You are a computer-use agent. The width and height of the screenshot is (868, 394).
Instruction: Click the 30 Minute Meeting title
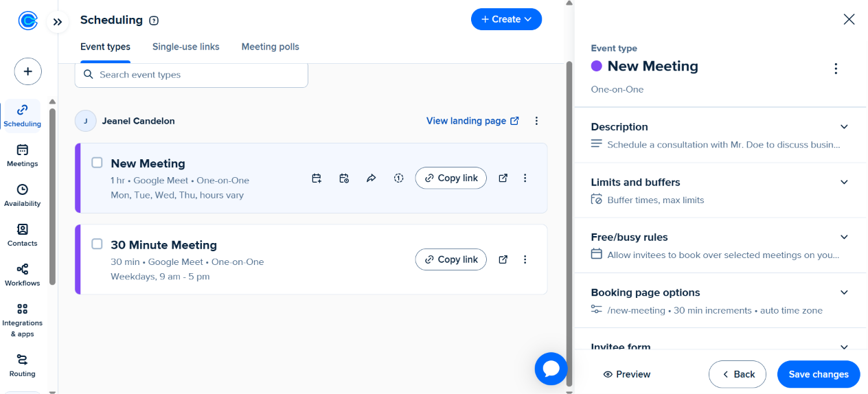163,245
